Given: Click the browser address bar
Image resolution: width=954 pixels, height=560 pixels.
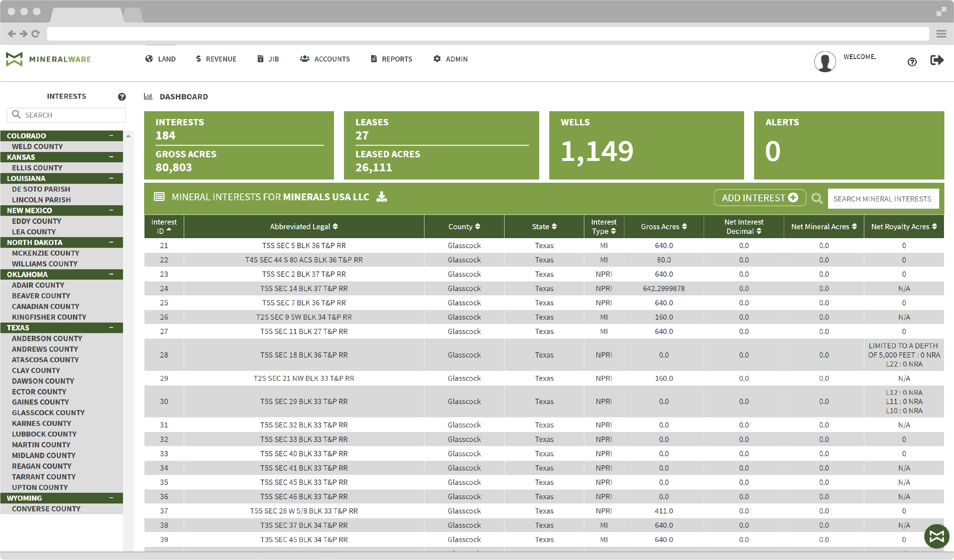Looking at the screenshot, I should pos(488,34).
